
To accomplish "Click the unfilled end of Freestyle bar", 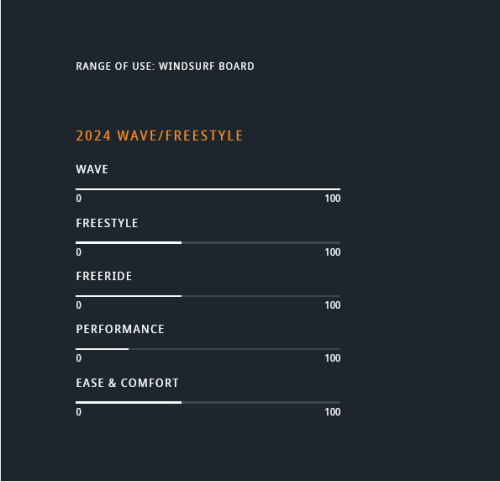I will click(x=261, y=243).
